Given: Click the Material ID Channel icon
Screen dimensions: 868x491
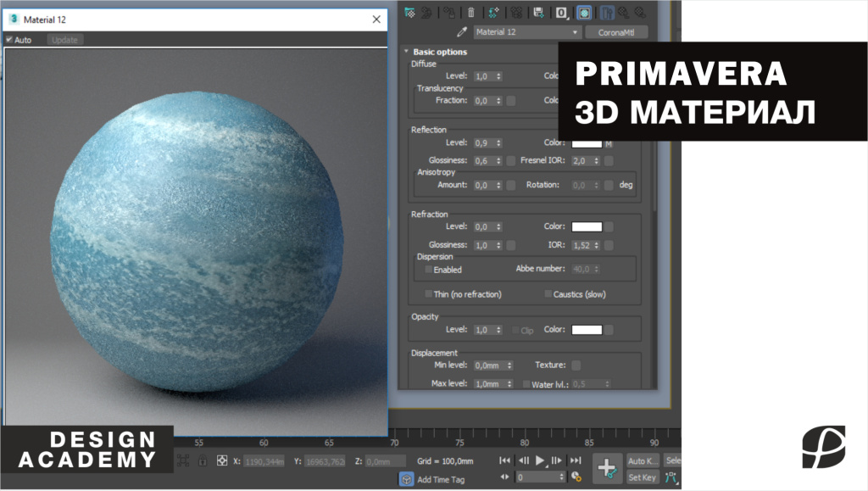Looking at the screenshot, I should [561, 12].
